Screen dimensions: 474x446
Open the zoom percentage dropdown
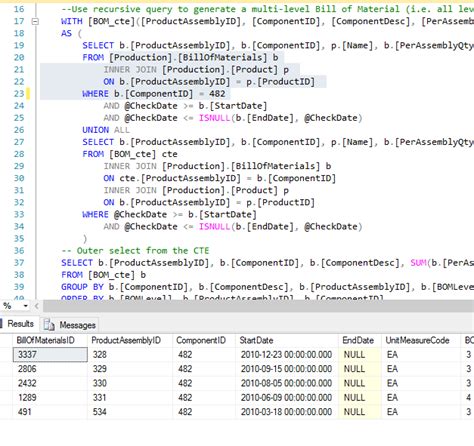click(x=25, y=306)
